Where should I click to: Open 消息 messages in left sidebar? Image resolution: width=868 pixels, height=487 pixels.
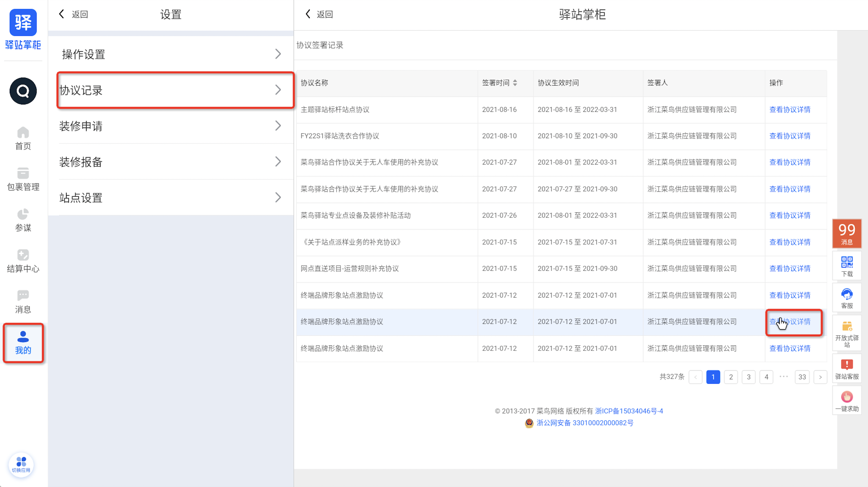(x=23, y=302)
